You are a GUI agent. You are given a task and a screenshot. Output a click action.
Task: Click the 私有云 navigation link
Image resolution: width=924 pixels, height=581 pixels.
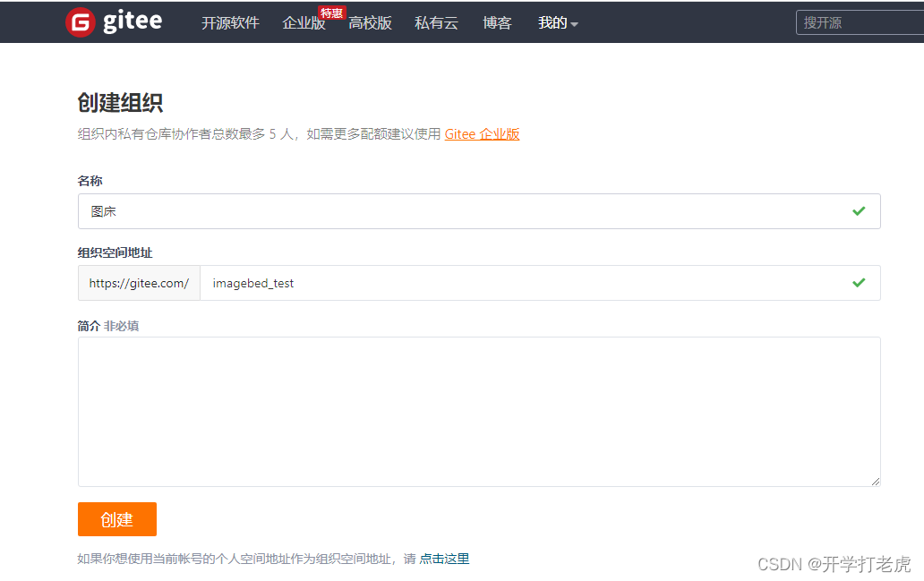(x=436, y=23)
